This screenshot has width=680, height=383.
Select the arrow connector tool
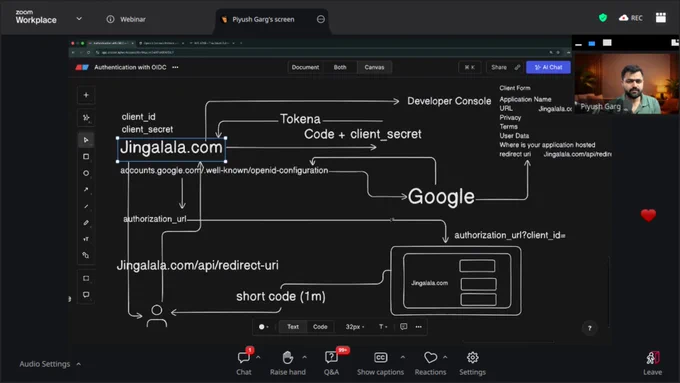point(86,190)
